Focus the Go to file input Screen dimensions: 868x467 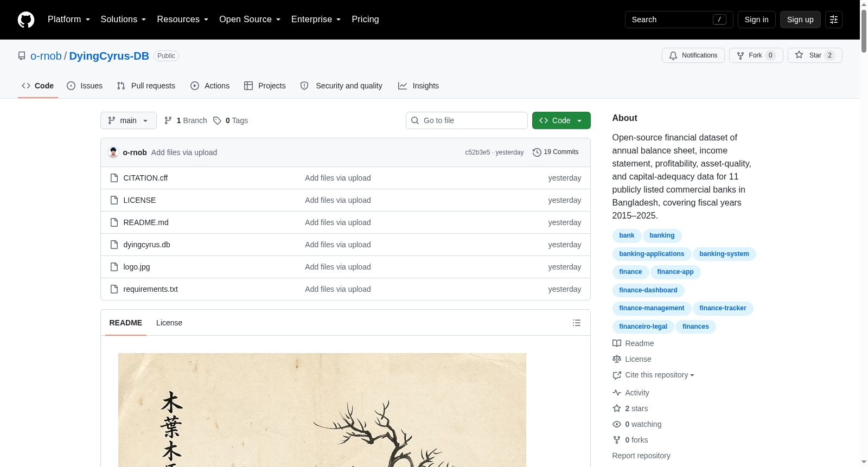[467, 120]
